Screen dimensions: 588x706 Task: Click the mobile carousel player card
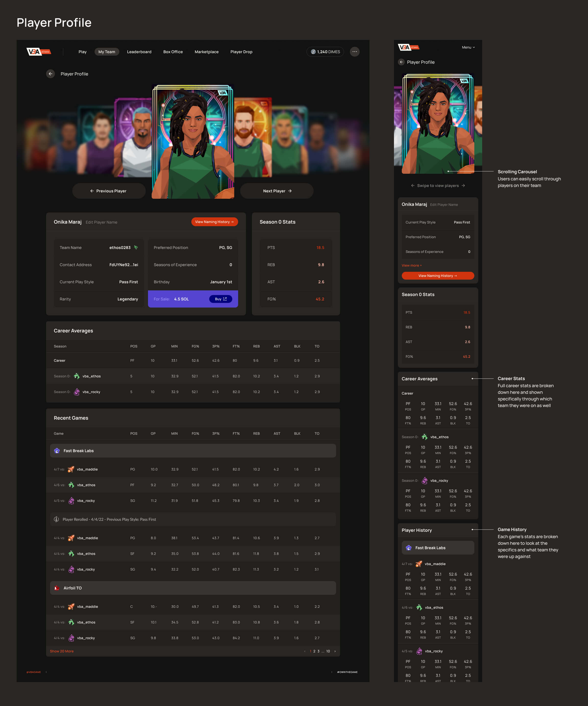pos(438,124)
